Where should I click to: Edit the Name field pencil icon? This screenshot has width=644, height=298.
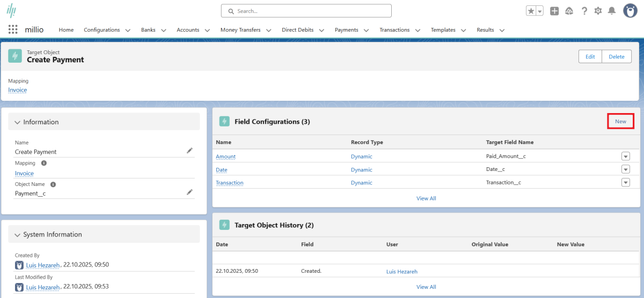pos(189,151)
